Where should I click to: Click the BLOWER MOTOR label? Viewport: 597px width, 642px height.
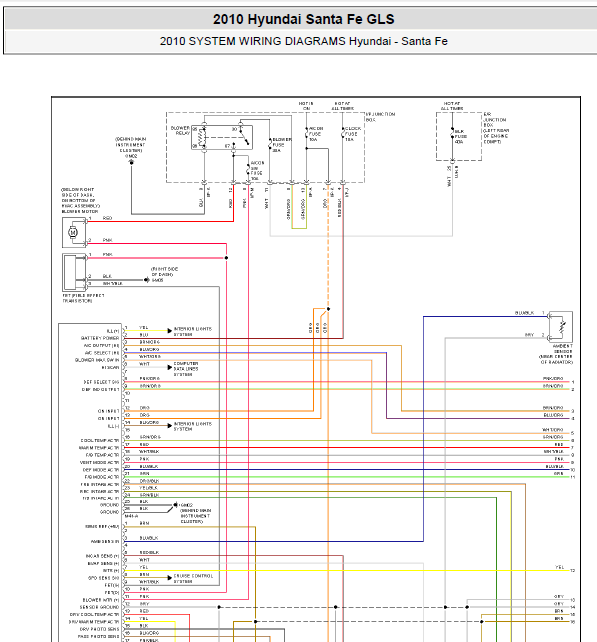[80, 212]
